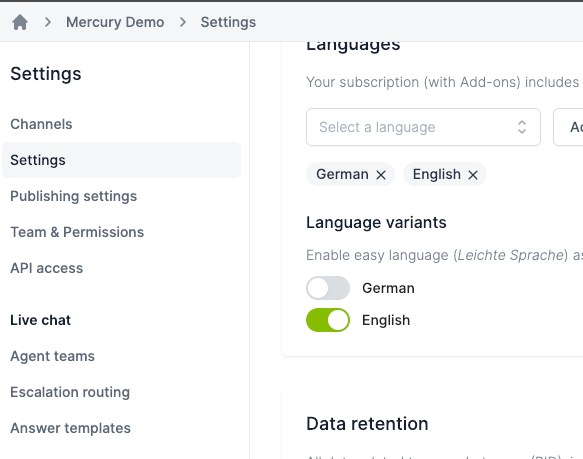
Task: Go to Publishing settings
Action: [74, 196]
